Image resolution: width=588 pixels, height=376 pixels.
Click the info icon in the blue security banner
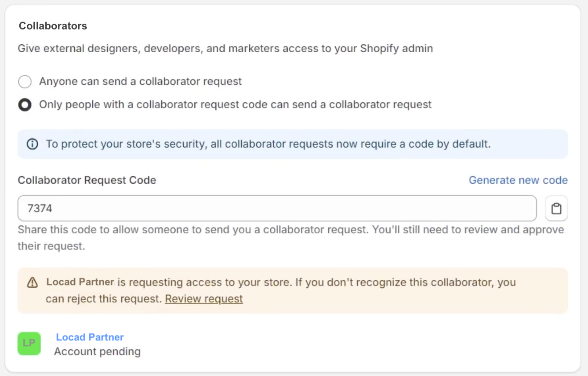[x=32, y=144]
